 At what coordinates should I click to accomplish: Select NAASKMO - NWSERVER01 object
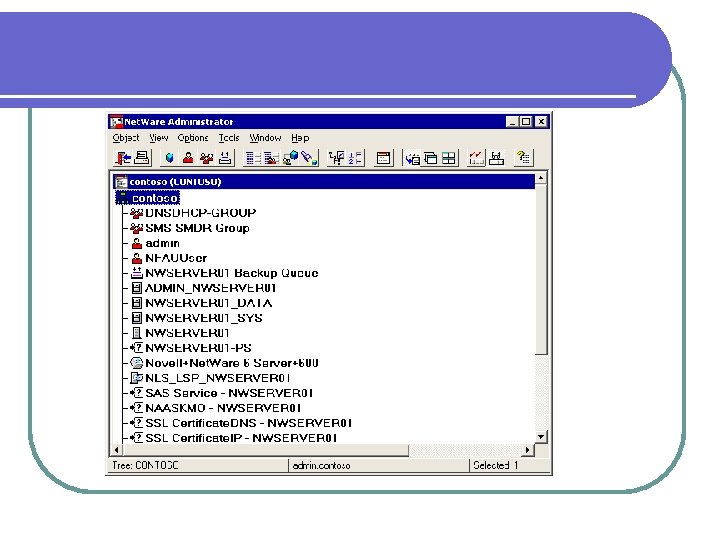click(x=223, y=408)
